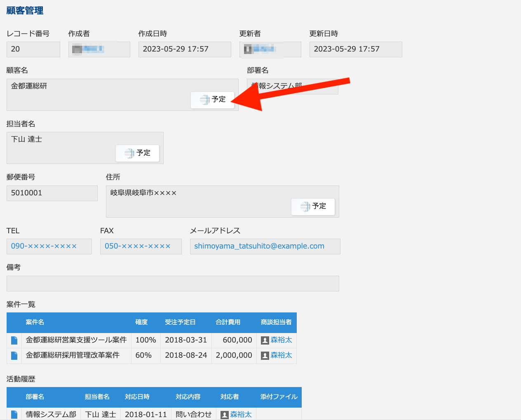Click the 備考 empty field
The width and height of the screenshot is (521, 420).
(x=173, y=284)
